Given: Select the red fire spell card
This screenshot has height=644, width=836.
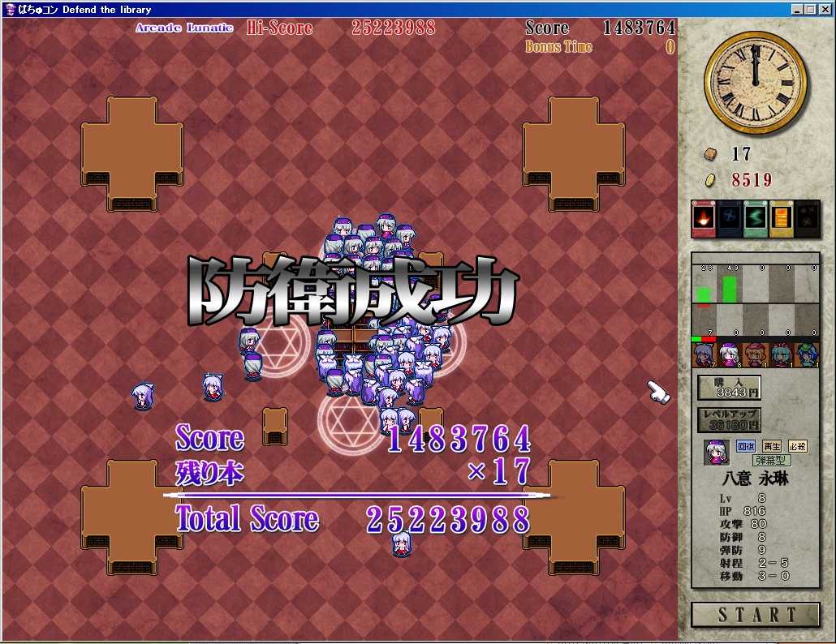Looking at the screenshot, I should (x=703, y=218).
